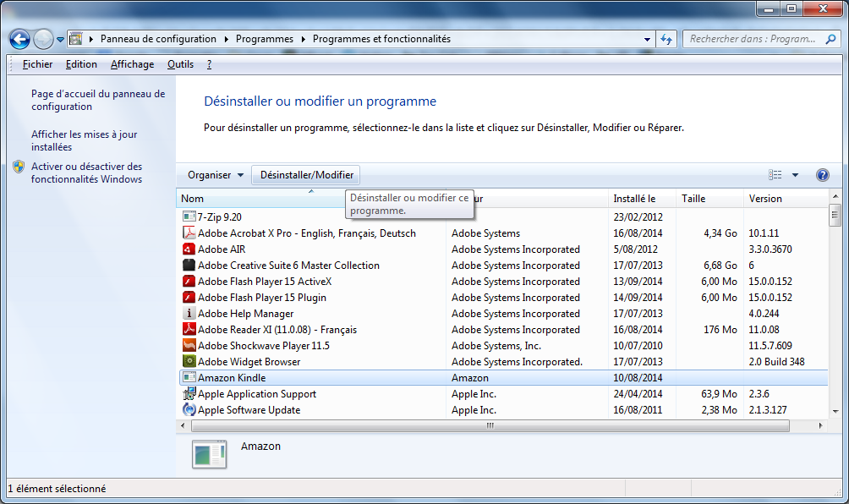Expand the address bar history dropdown
The width and height of the screenshot is (849, 504).
(x=647, y=40)
